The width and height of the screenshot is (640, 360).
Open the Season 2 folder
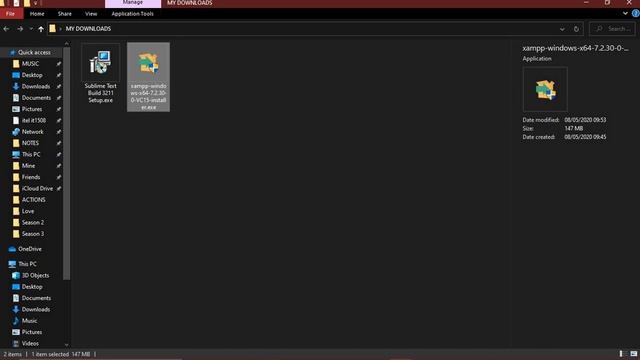click(33, 222)
